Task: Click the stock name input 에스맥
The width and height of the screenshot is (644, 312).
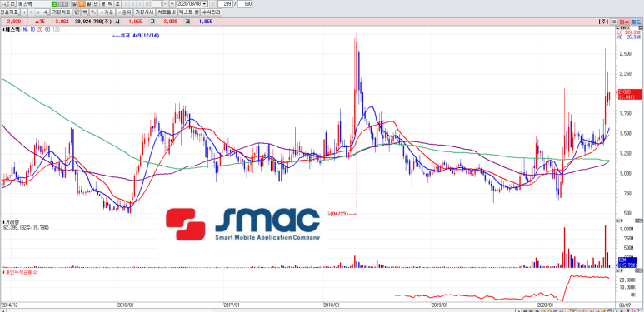Action: pyautogui.click(x=34, y=3)
